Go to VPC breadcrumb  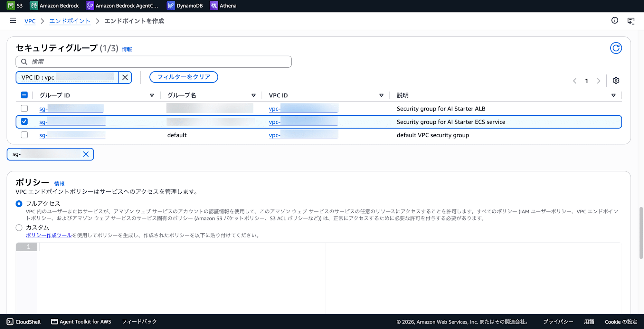click(x=30, y=21)
